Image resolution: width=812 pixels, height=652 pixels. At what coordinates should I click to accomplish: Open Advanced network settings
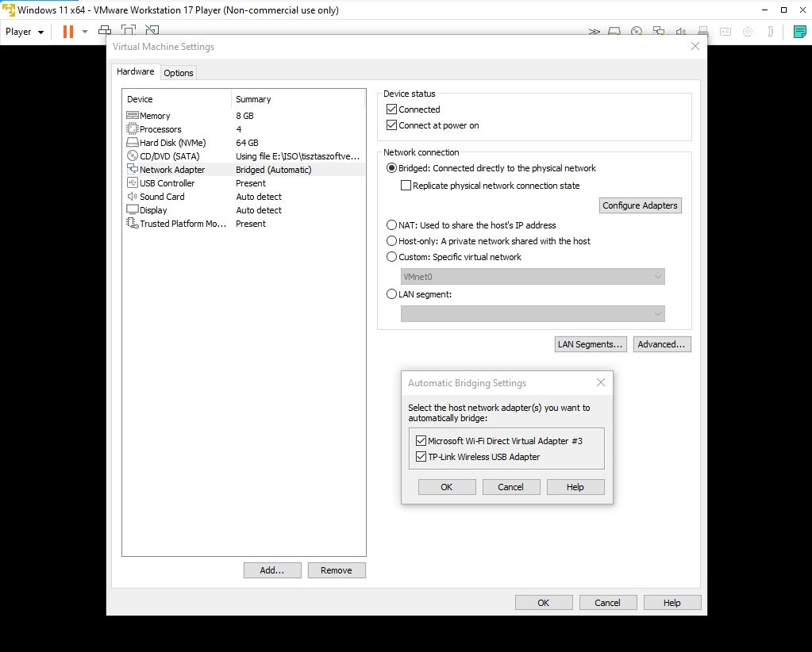click(x=662, y=344)
